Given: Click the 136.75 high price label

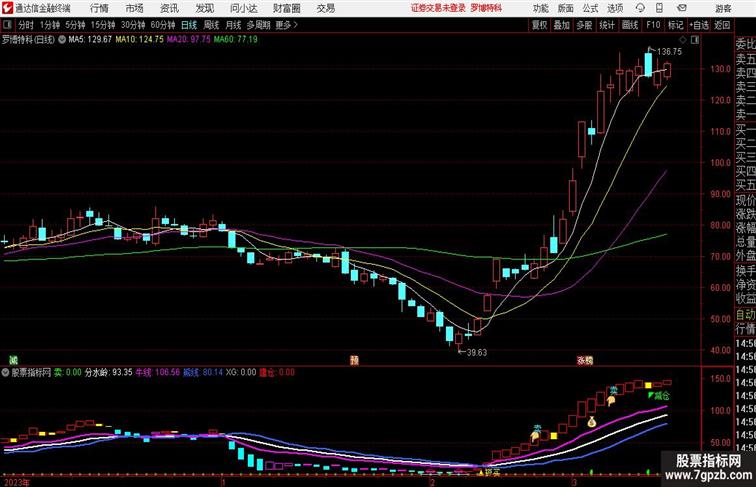Looking at the screenshot, I should point(670,52).
